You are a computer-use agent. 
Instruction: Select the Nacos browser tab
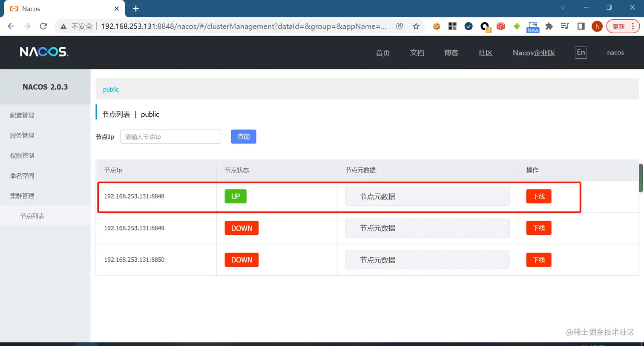(x=64, y=9)
